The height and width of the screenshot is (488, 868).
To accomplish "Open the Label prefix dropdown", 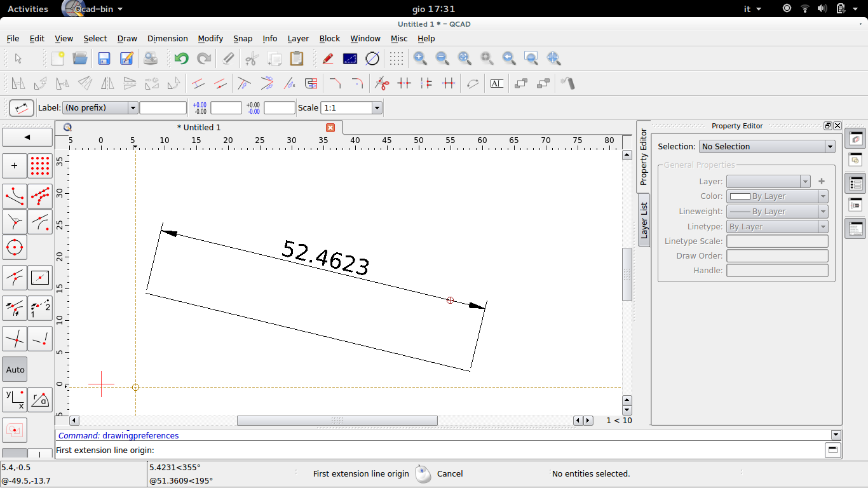I will [x=100, y=108].
